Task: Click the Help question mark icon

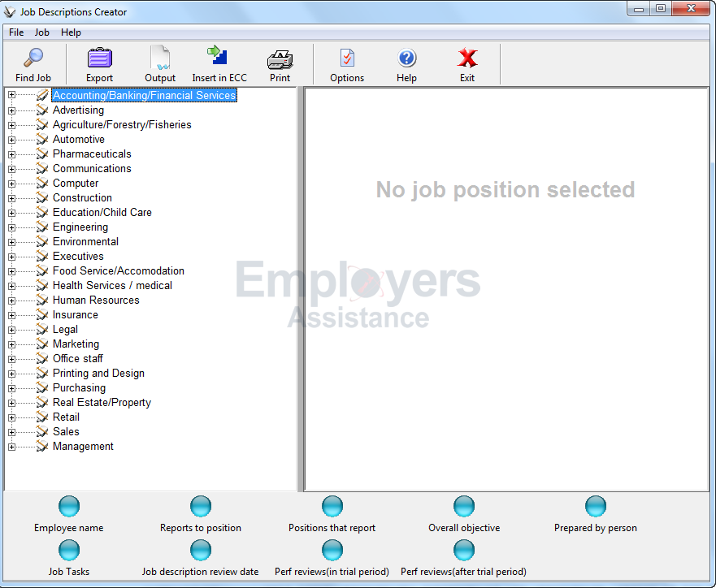Action: (406, 58)
